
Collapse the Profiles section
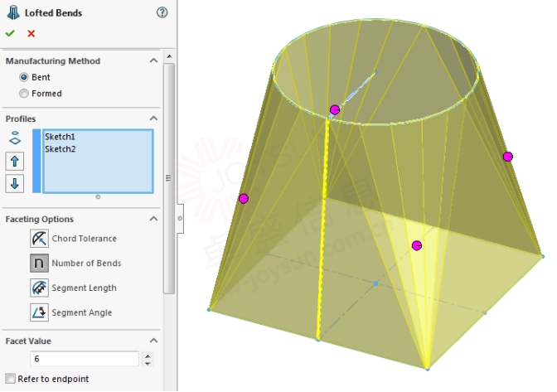click(x=153, y=119)
